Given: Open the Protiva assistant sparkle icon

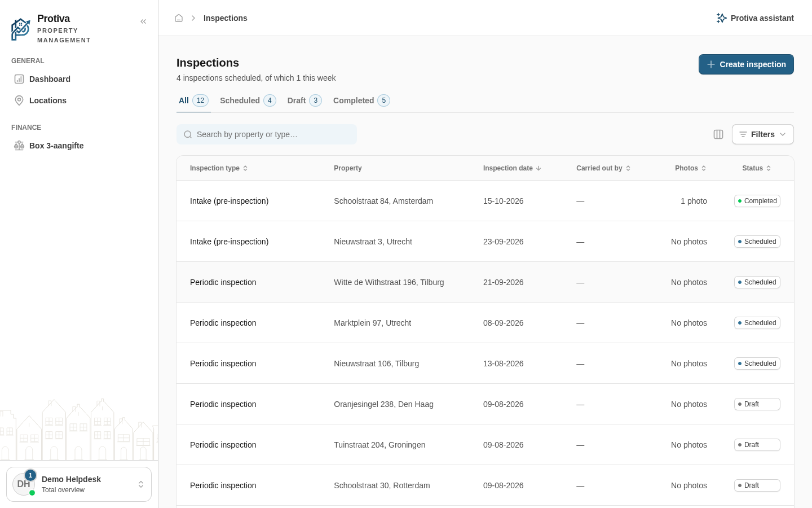Looking at the screenshot, I should point(721,18).
